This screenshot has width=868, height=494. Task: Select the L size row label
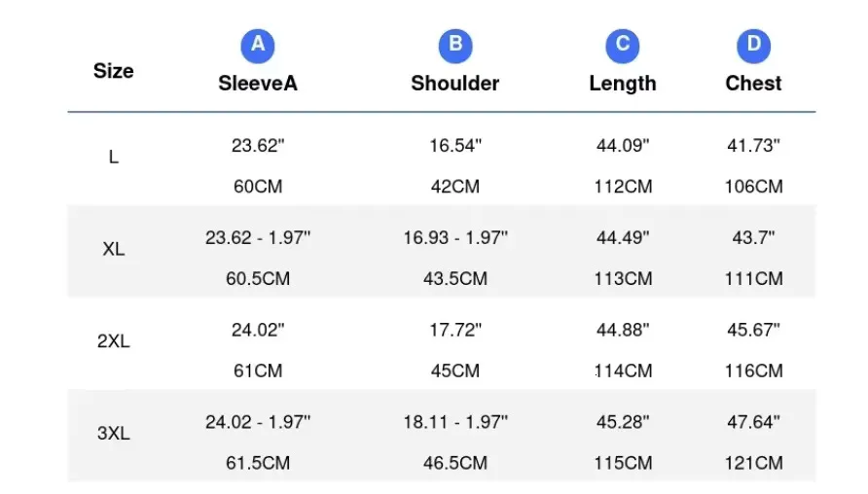114,158
